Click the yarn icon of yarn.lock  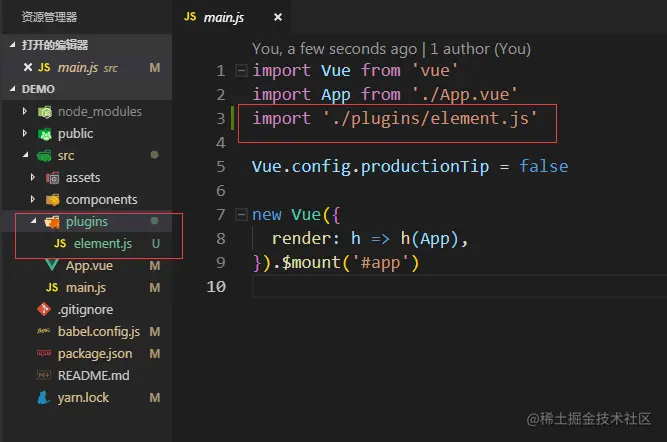pyautogui.click(x=43, y=397)
